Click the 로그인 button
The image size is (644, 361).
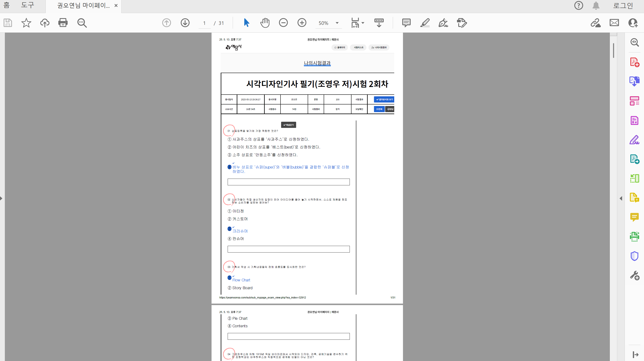[623, 5]
